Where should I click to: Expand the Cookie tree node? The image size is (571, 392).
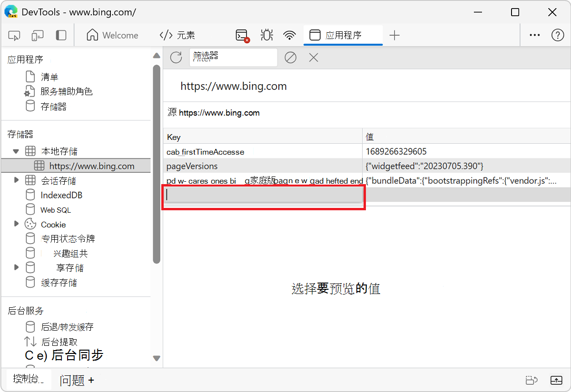coord(16,224)
